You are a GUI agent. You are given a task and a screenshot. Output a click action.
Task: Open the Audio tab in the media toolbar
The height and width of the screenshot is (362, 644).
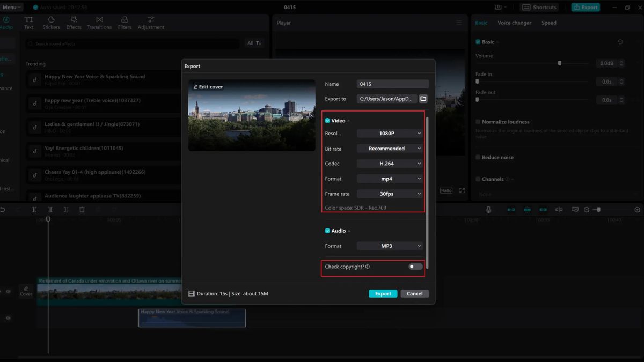coord(6,23)
